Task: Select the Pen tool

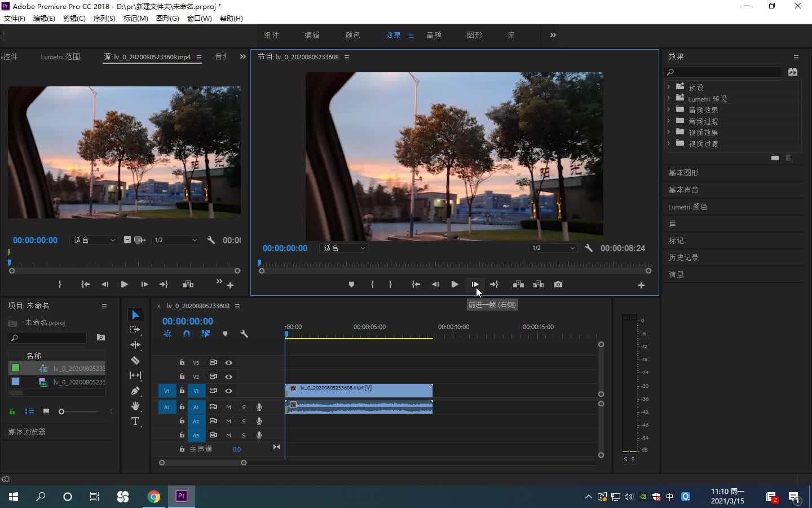Action: coord(135,391)
